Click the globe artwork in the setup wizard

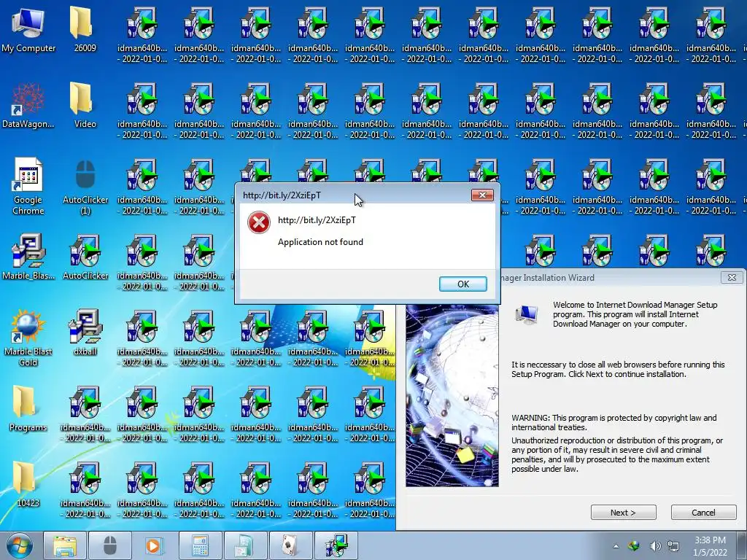(x=452, y=396)
